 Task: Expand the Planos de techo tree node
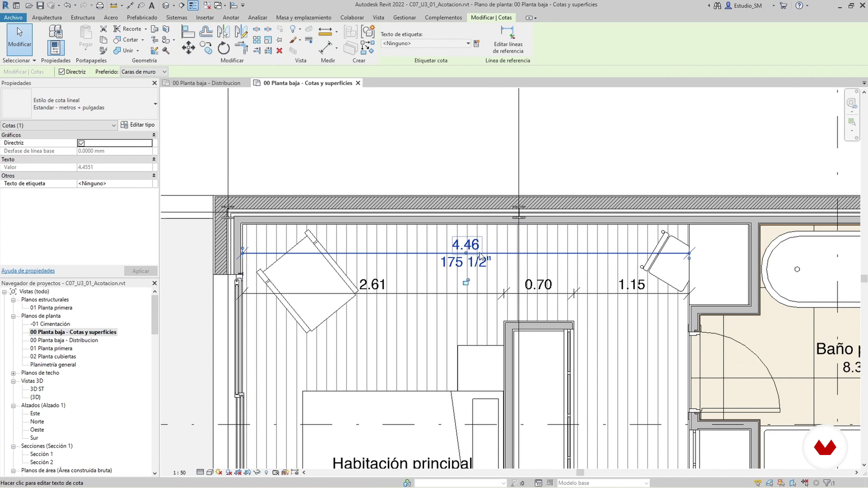pyautogui.click(x=14, y=373)
